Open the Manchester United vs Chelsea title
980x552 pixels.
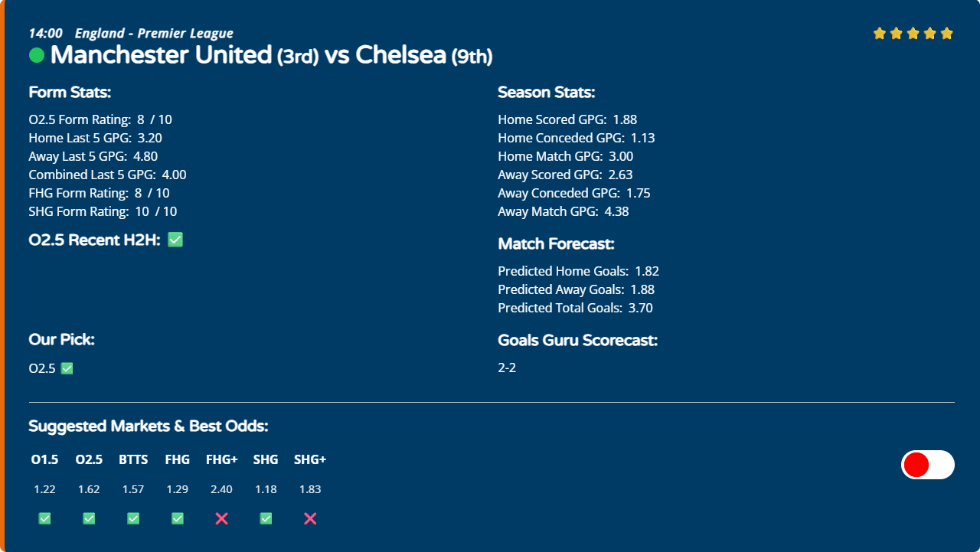[271, 55]
